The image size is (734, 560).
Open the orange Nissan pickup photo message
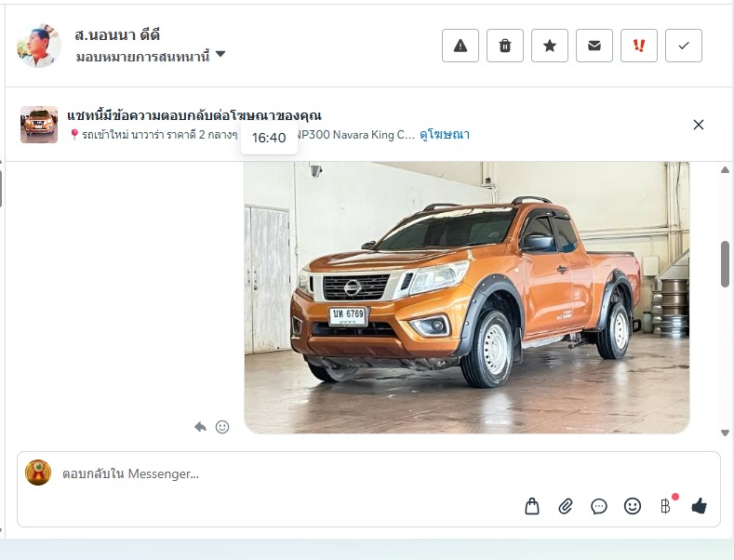pyautogui.click(x=467, y=298)
